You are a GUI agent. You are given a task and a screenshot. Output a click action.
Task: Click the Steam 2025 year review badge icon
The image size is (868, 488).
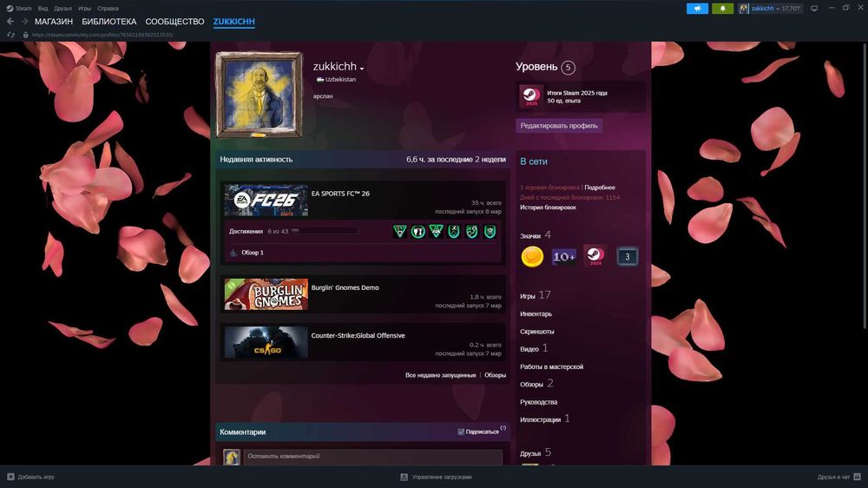tap(531, 96)
